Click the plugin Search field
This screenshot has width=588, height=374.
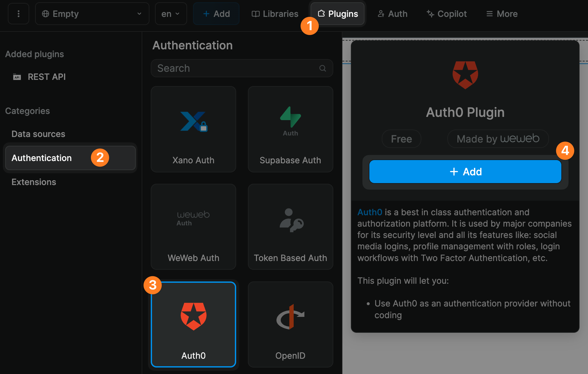pyautogui.click(x=227, y=68)
